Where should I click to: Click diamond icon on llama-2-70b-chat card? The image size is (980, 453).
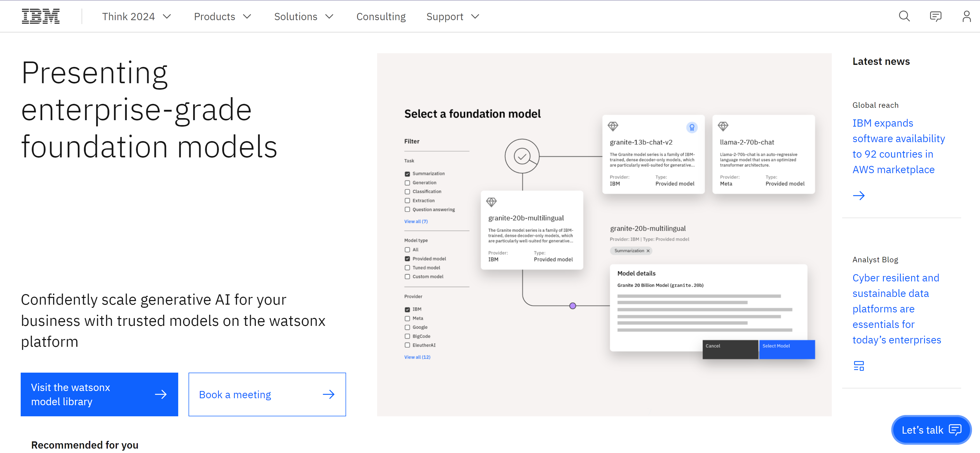coord(723,126)
